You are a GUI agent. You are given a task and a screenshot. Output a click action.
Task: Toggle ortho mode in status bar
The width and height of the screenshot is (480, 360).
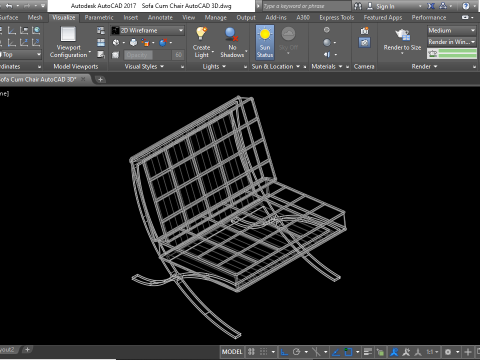pyautogui.click(x=284, y=352)
